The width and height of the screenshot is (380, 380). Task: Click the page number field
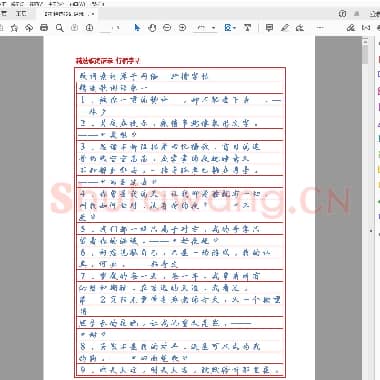[x=106, y=28]
